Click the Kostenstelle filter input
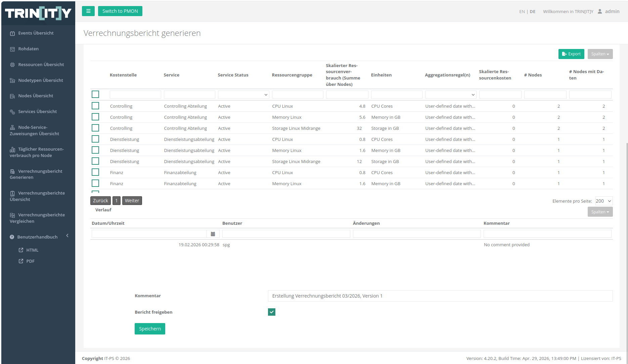The image size is (628, 364). [x=135, y=95]
